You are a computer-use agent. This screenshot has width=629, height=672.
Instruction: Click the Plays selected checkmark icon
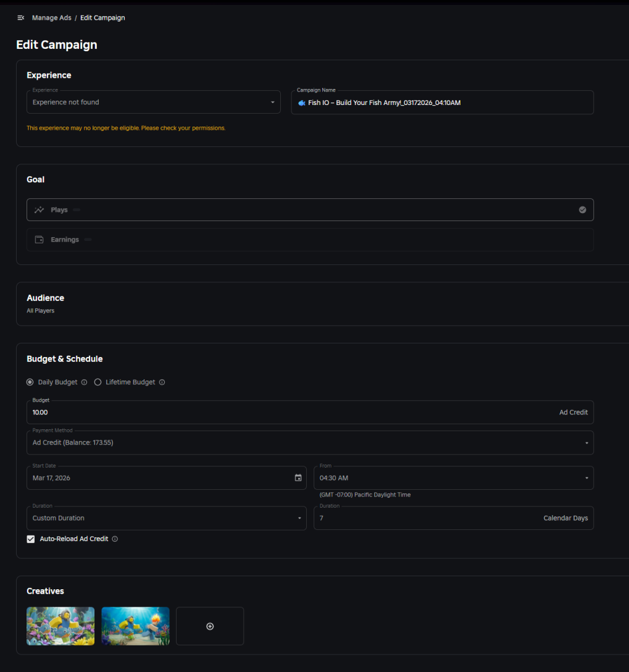pos(582,209)
